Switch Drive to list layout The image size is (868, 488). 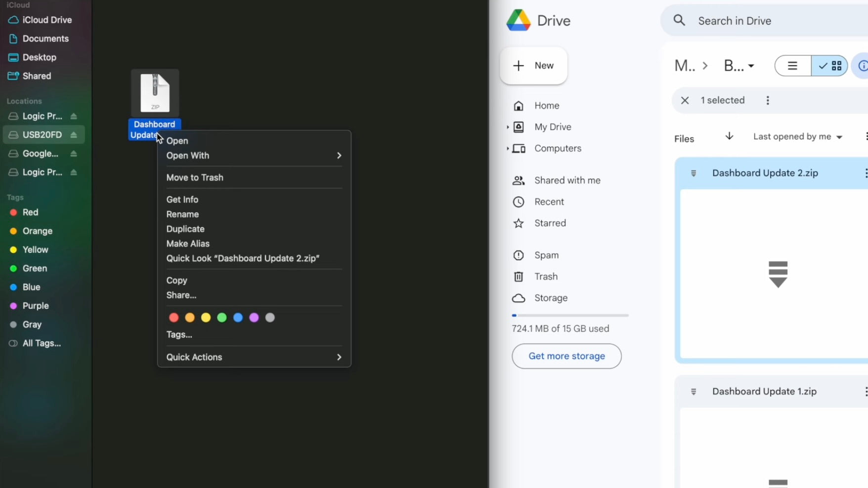(x=792, y=66)
